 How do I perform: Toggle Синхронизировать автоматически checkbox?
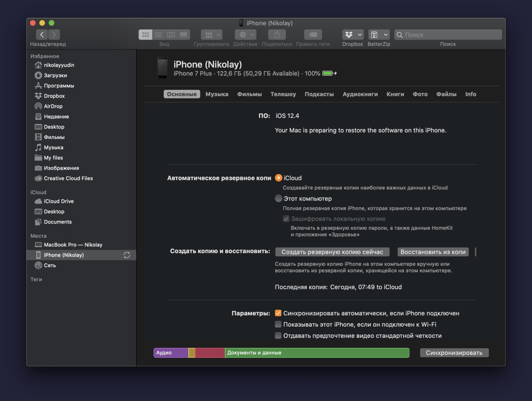[278, 313]
